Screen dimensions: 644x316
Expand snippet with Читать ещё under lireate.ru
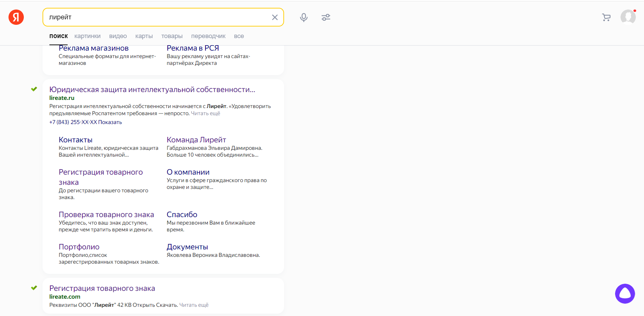[x=205, y=113]
